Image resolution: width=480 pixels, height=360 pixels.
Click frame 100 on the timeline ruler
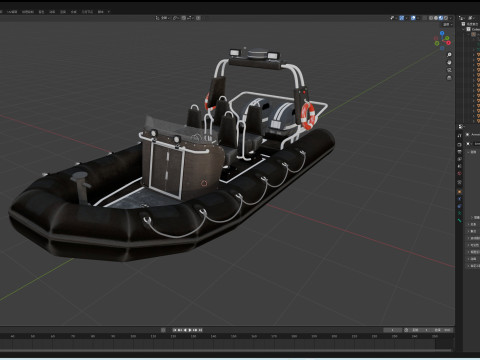point(133,336)
